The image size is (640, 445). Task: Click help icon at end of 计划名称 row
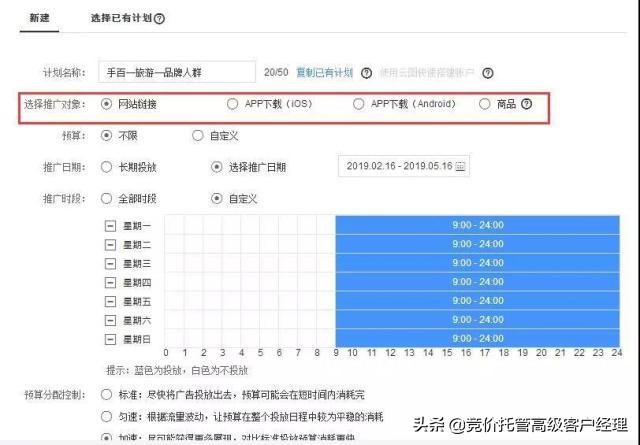(488, 73)
